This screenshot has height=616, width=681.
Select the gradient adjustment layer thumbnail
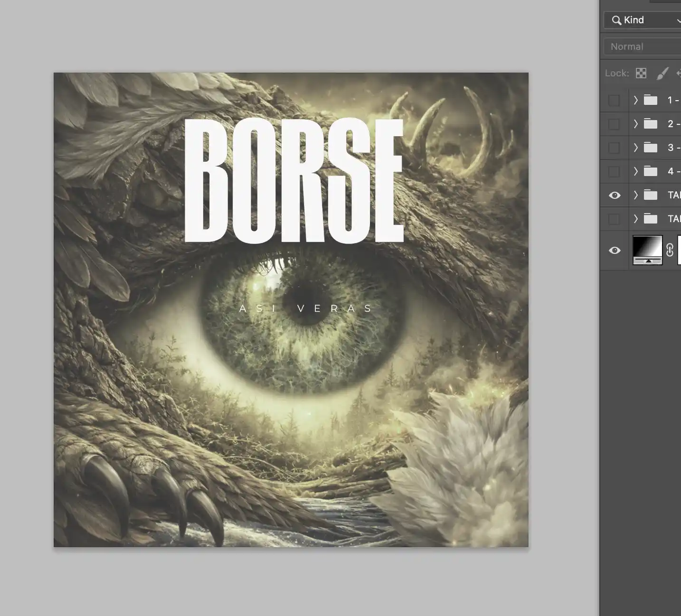(647, 250)
